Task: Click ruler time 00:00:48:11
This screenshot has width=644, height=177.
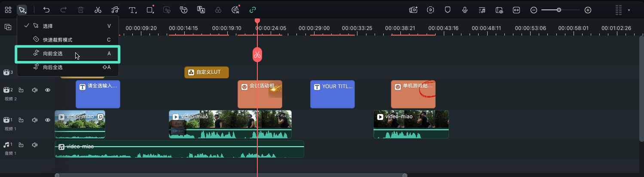Action: [x=486, y=28]
